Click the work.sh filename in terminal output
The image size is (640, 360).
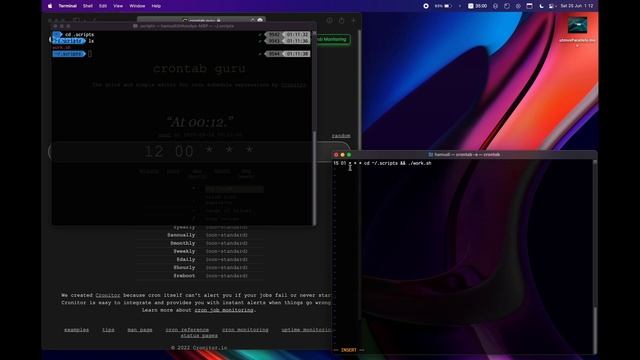61,47
